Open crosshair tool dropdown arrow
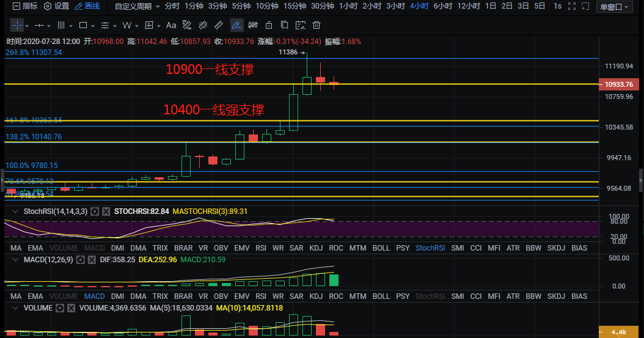 27,26
